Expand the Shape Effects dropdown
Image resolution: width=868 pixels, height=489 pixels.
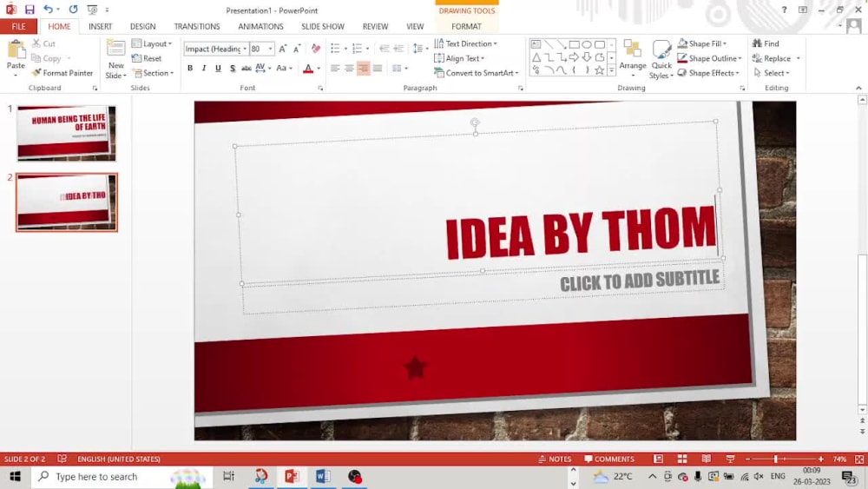(709, 73)
